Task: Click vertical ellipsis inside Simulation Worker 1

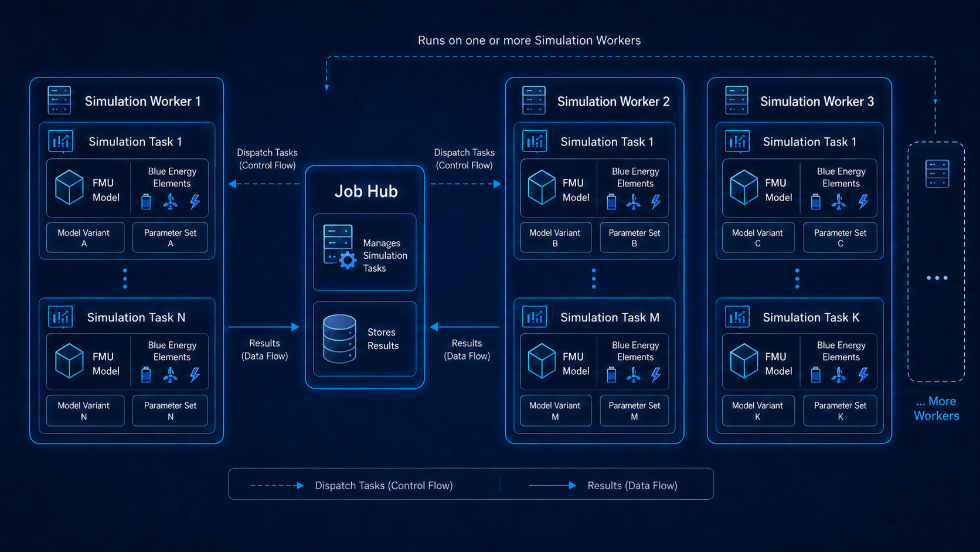Action: [x=125, y=279]
